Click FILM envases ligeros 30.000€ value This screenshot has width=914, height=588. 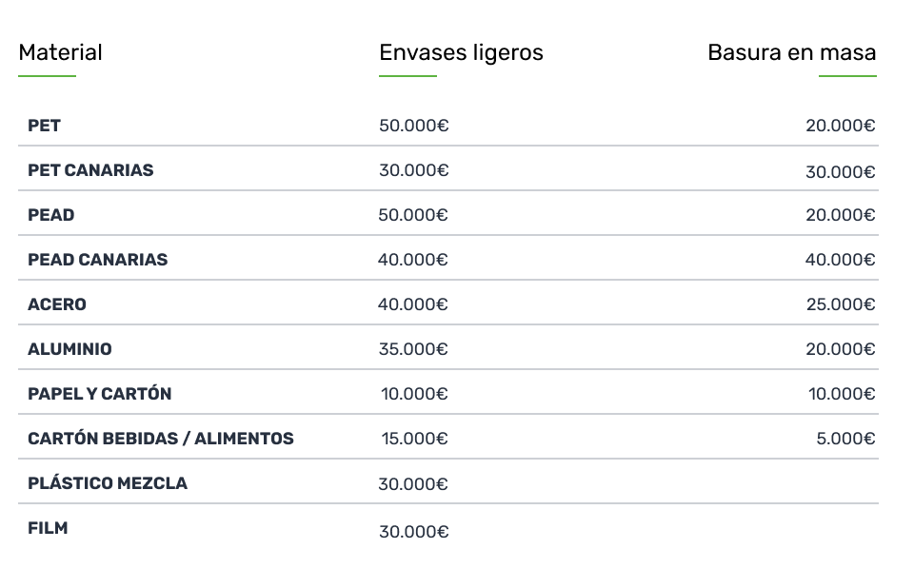coord(414,532)
